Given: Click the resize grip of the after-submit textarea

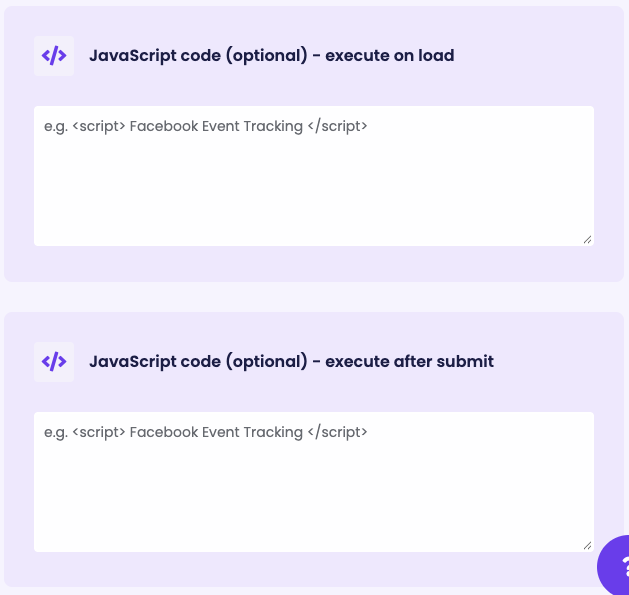Looking at the screenshot, I should coord(587,546).
